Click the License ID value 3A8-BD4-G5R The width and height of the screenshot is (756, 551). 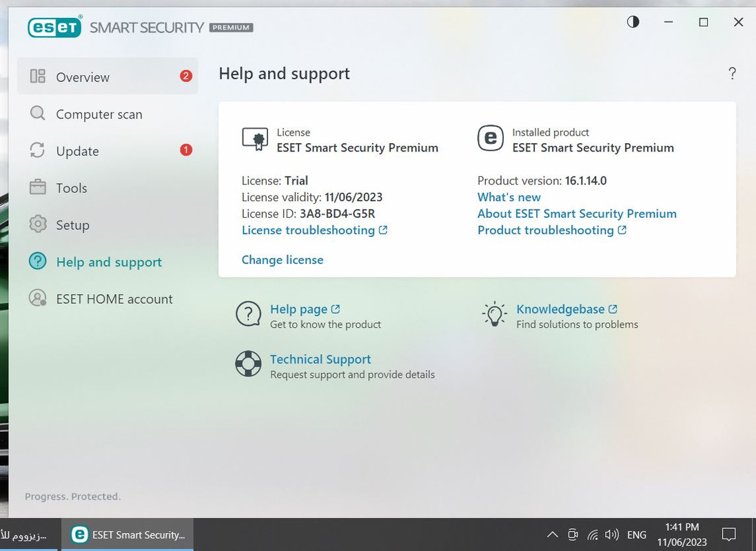tap(337, 214)
